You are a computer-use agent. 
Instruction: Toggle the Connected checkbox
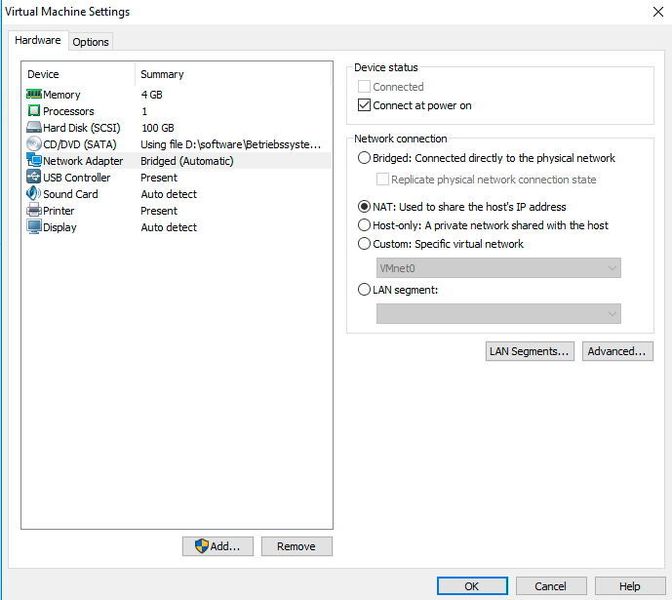(x=364, y=87)
